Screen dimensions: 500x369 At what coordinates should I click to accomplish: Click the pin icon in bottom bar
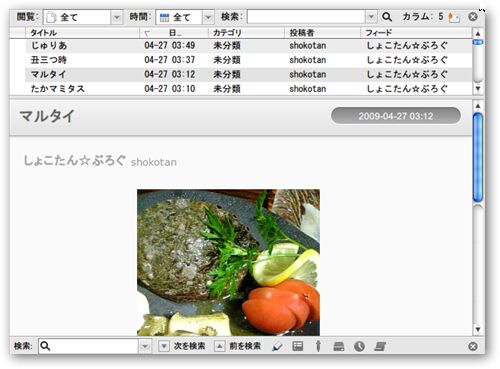[318, 346]
